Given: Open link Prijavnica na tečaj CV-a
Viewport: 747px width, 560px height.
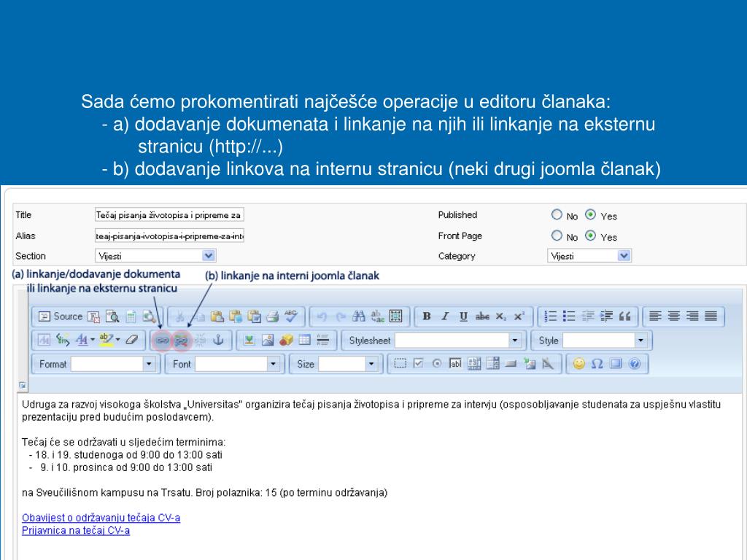Looking at the screenshot, I should tap(76, 531).
